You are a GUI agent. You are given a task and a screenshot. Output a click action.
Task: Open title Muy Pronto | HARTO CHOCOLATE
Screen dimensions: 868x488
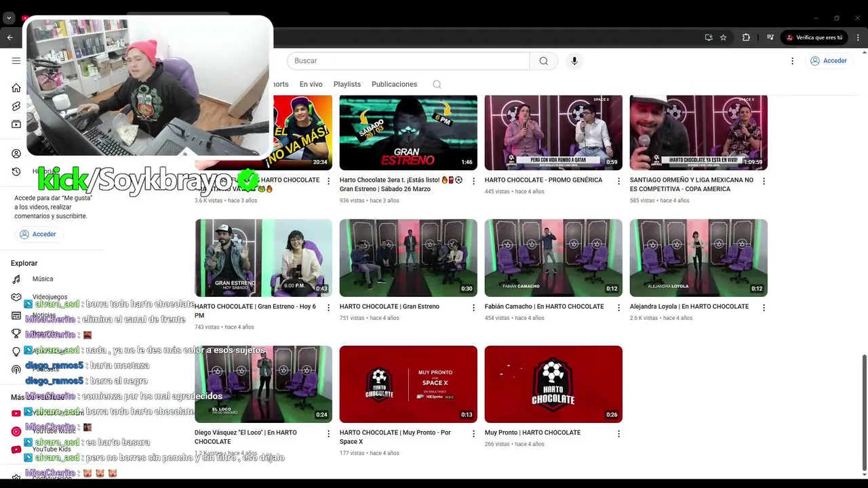532,432
